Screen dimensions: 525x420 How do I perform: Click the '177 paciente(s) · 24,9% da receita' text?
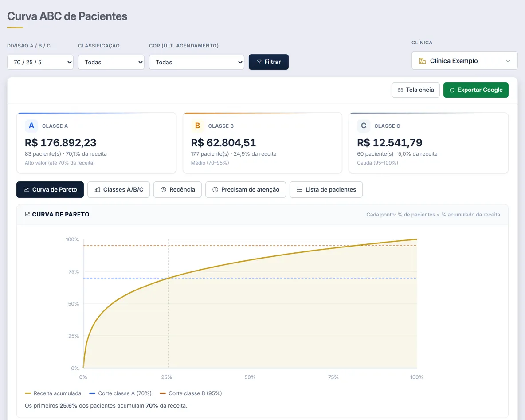pyautogui.click(x=234, y=154)
